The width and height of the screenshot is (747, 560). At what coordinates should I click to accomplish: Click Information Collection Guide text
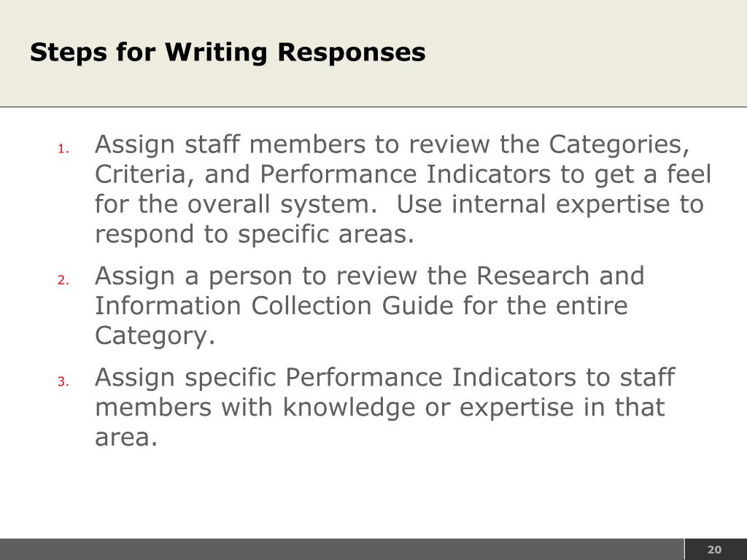(x=274, y=306)
